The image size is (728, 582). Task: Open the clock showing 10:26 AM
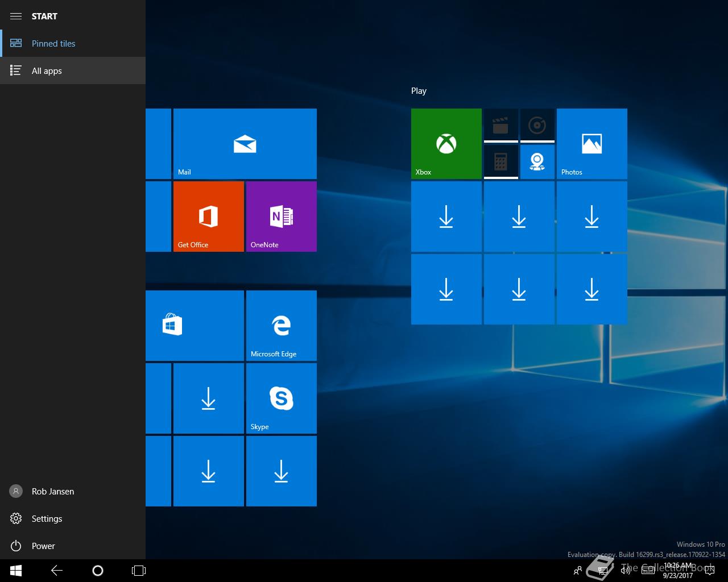pos(677,571)
